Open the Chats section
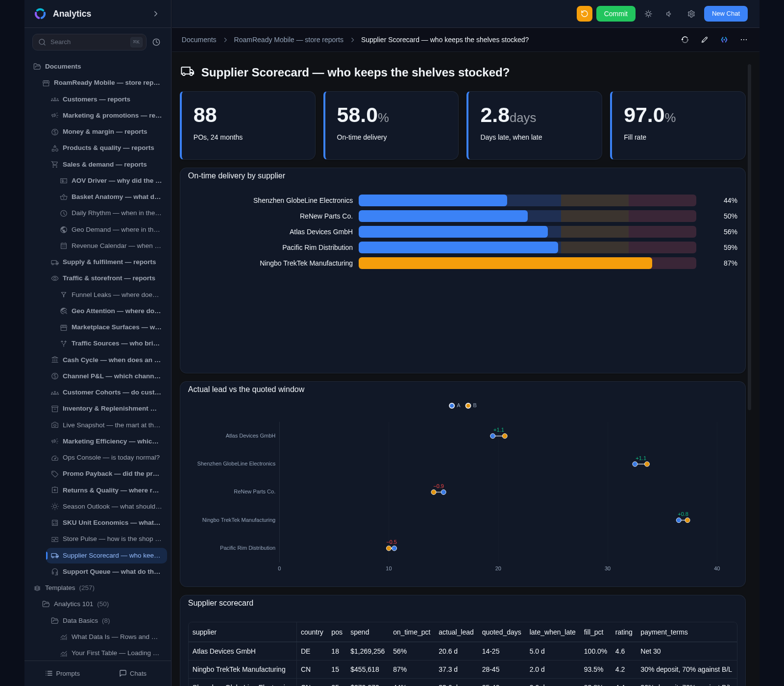This screenshot has width=784, height=686. [133, 673]
